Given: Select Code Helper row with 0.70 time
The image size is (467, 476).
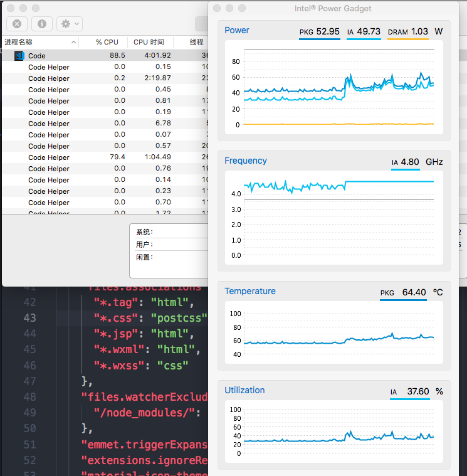Looking at the screenshot, I should coord(105,203).
